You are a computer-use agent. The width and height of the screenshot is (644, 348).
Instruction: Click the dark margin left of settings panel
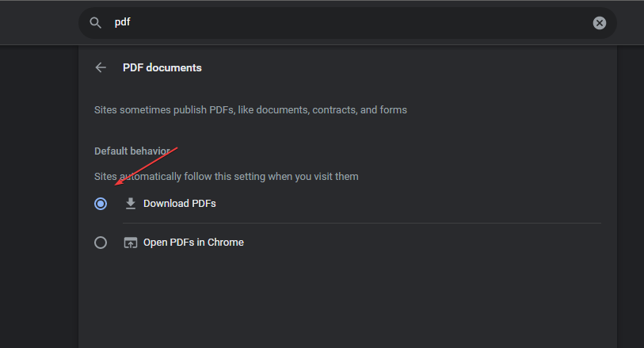39,198
